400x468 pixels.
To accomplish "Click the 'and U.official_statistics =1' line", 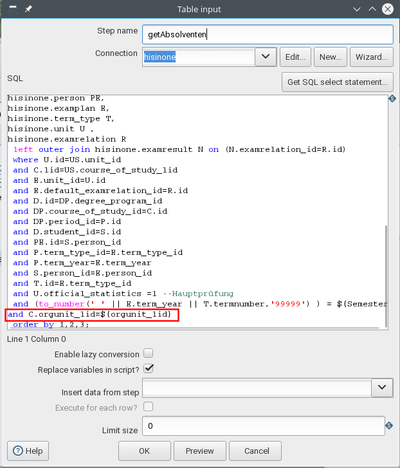I will (x=123, y=294).
